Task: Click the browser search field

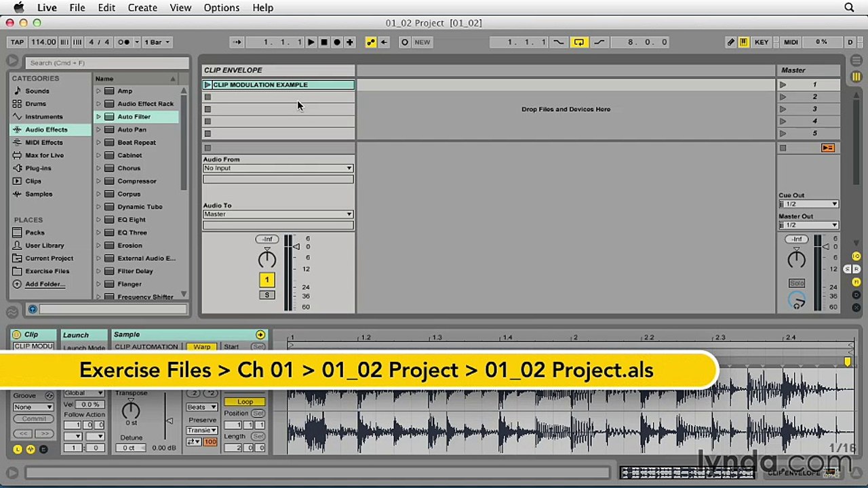Action: coord(107,62)
